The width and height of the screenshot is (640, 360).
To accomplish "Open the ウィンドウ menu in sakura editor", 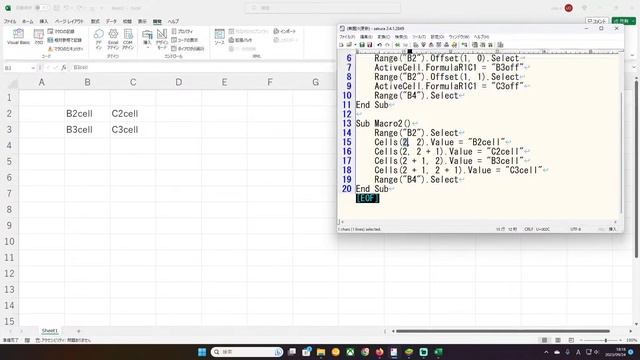I will 458,37.
